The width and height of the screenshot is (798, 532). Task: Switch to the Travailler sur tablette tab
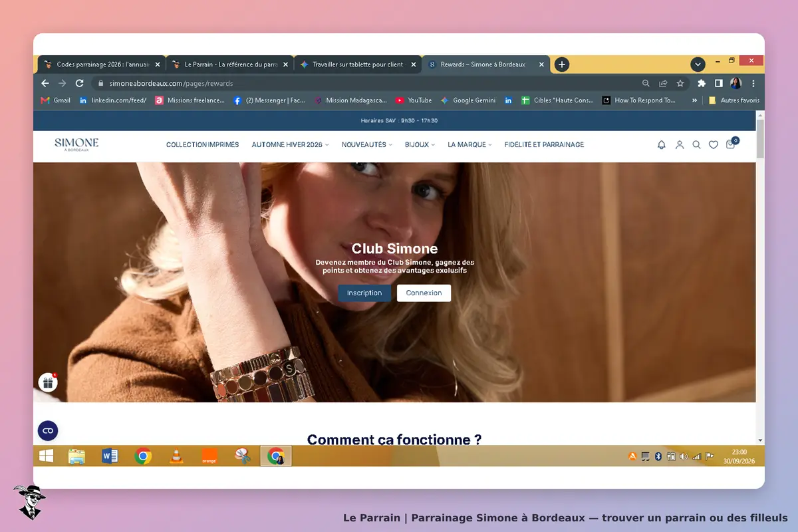pos(358,65)
